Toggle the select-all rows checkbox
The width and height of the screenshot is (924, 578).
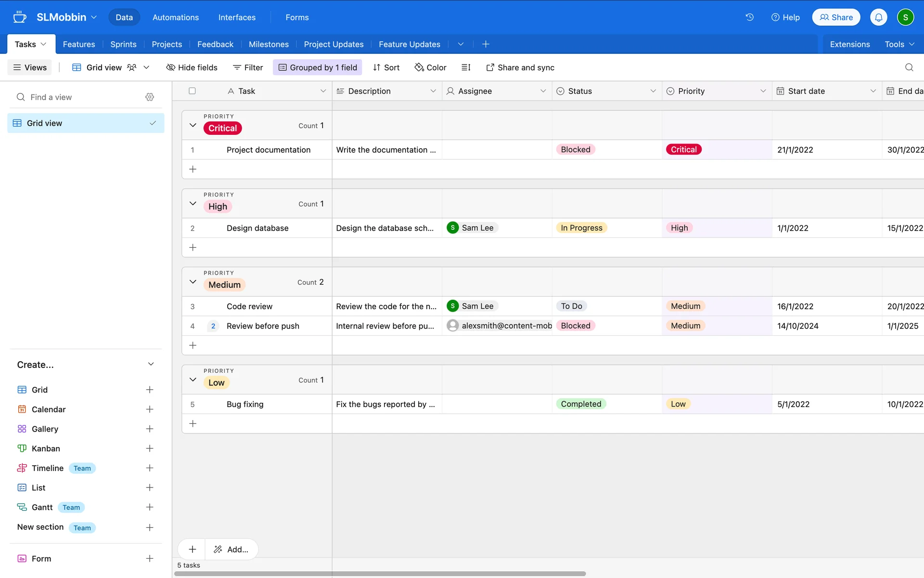point(192,91)
